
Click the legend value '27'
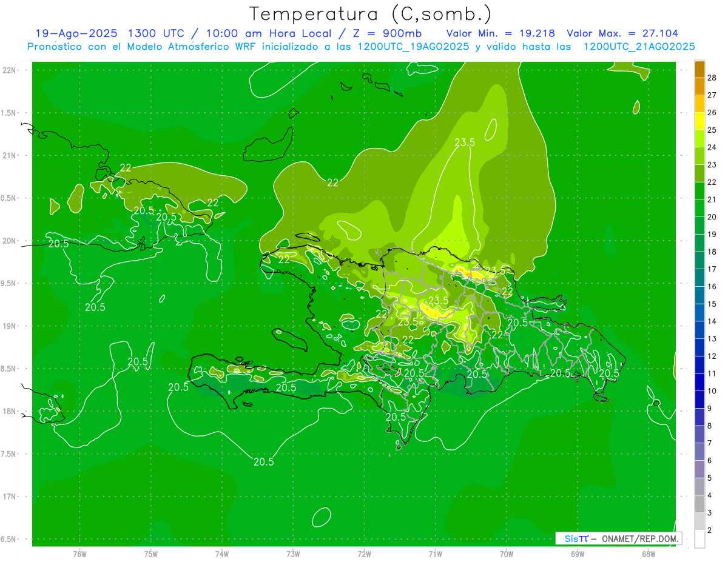click(x=712, y=95)
